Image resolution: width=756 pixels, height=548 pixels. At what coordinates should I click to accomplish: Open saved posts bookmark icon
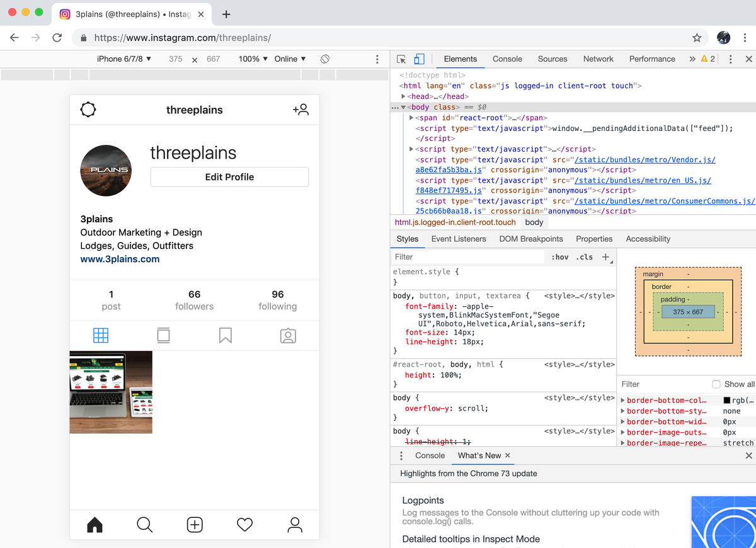pyautogui.click(x=226, y=335)
